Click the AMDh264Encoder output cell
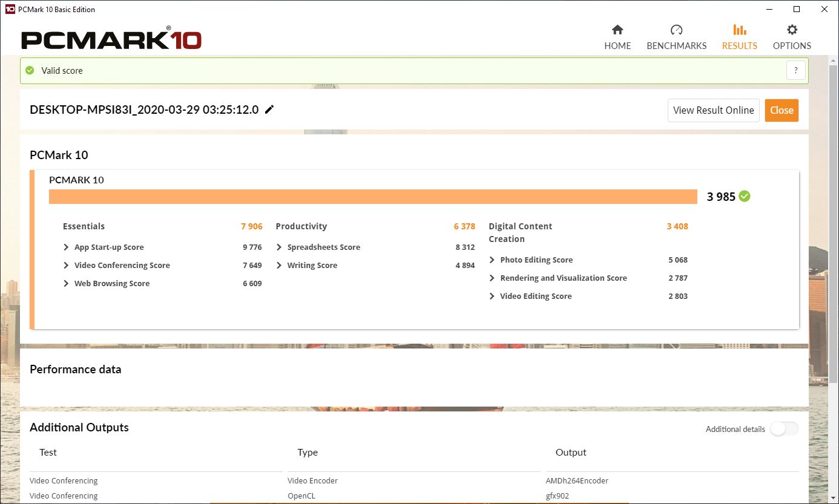839x504 pixels. pos(577,480)
